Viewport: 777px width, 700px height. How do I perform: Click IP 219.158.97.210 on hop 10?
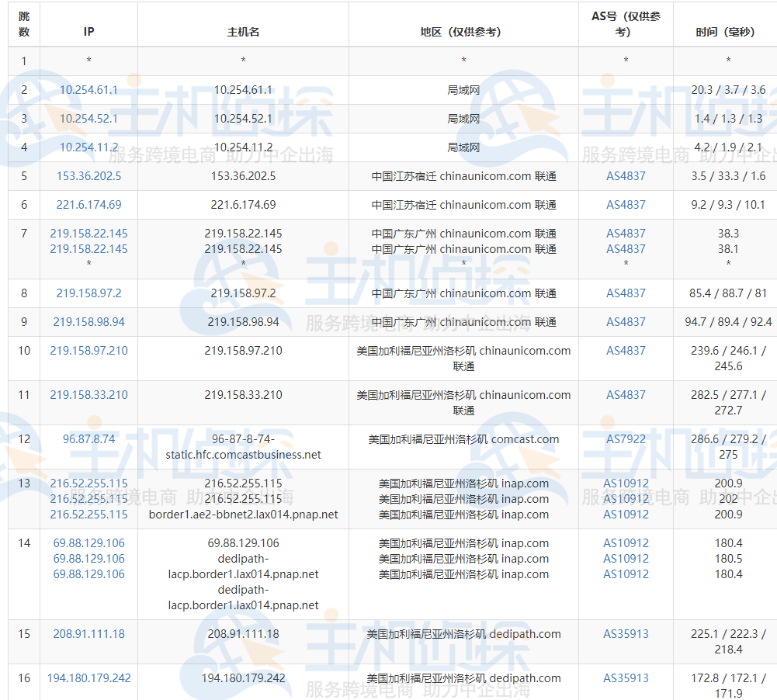point(88,351)
